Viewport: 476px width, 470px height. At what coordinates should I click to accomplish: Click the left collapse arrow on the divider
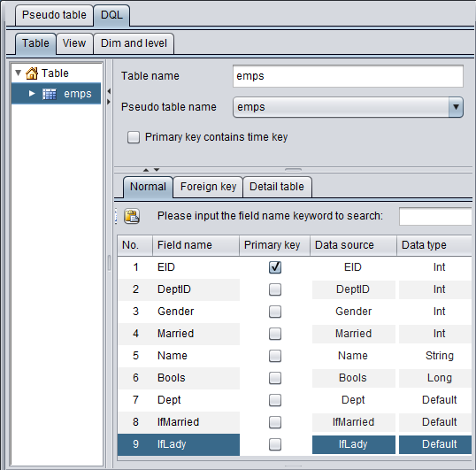click(109, 91)
